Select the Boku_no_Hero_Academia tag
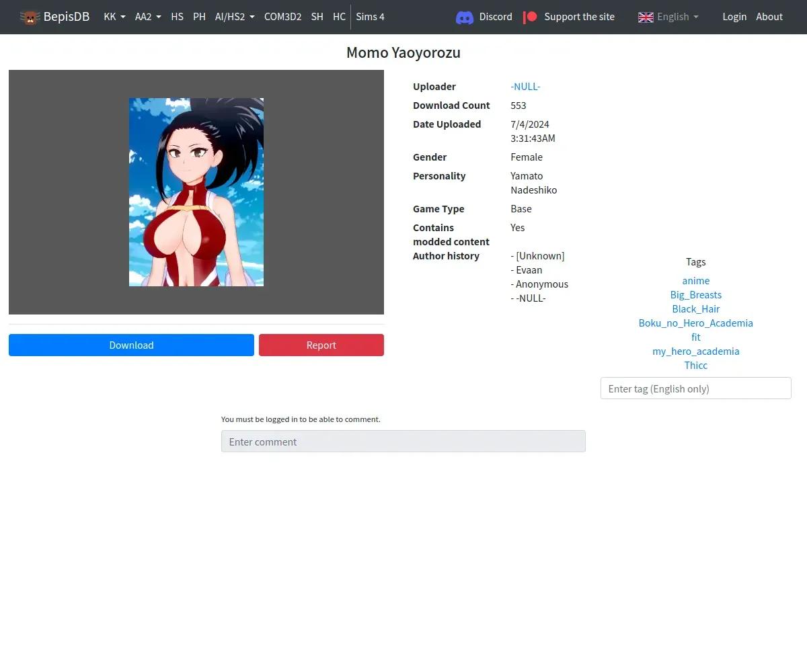This screenshot has width=807, height=672. tap(696, 323)
